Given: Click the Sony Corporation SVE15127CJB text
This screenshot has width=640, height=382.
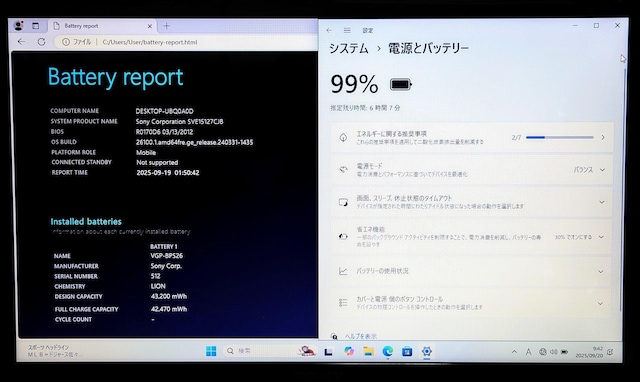Looking at the screenshot, I should pos(180,121).
